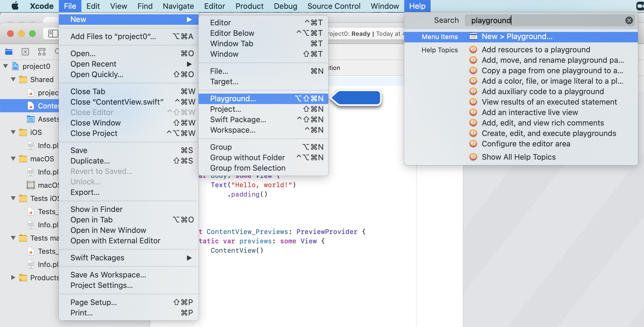Choose Playground... from the New submenu
Viewport: 644px width, 327px height.
click(x=233, y=99)
